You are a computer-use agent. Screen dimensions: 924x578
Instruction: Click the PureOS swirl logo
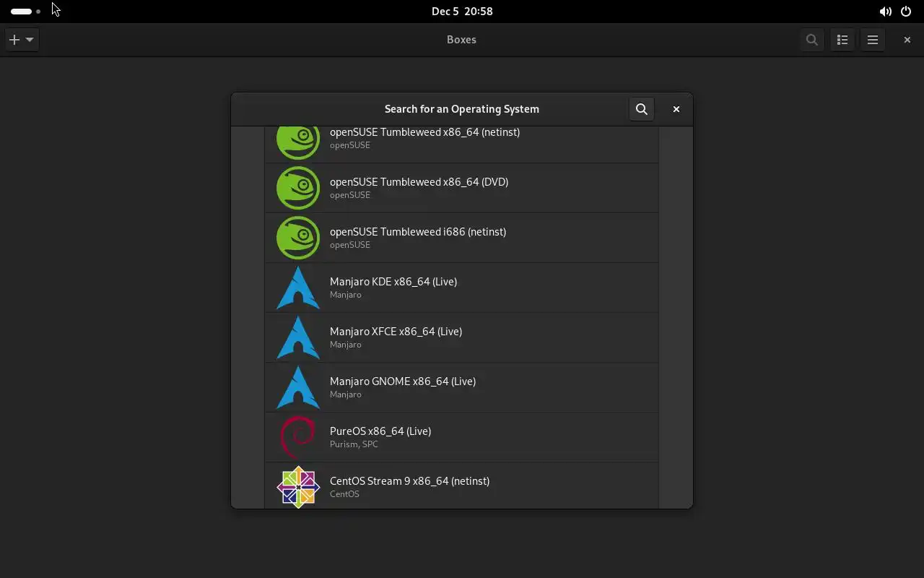click(x=298, y=437)
